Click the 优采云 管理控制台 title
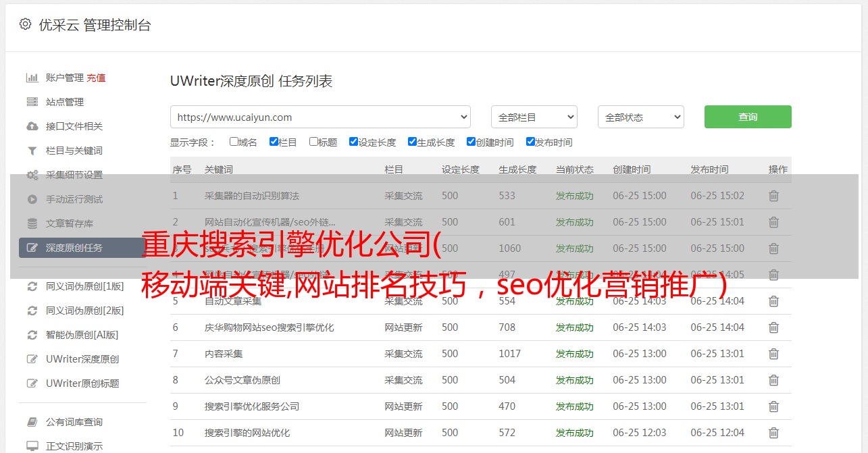This screenshot has width=868, height=453. pos(95,25)
